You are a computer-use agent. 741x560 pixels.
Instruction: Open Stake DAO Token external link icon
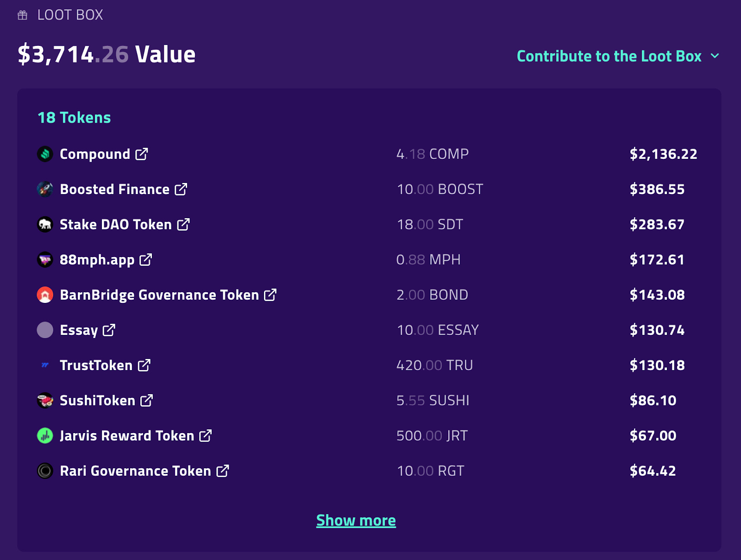click(x=183, y=224)
